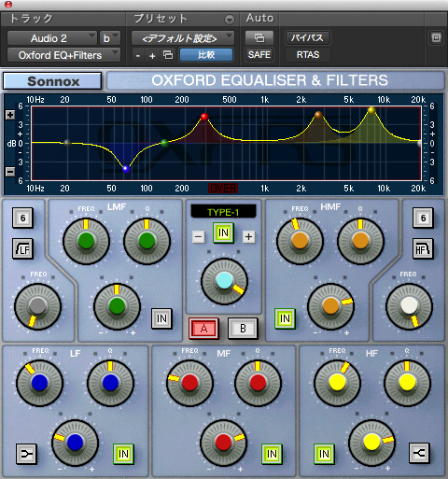The image size is (448, 479).
Task: Open the automation enable window icon
Action: (259, 38)
